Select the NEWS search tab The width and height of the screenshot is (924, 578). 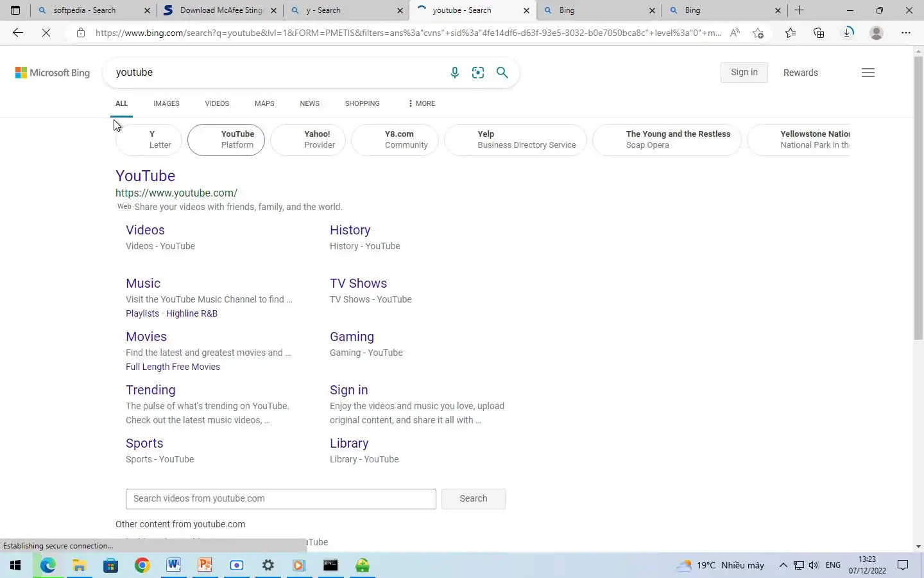[x=309, y=103]
